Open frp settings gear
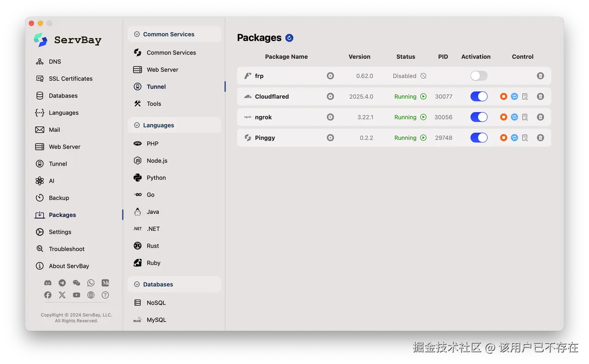The height and width of the screenshot is (364, 589). [x=330, y=76]
